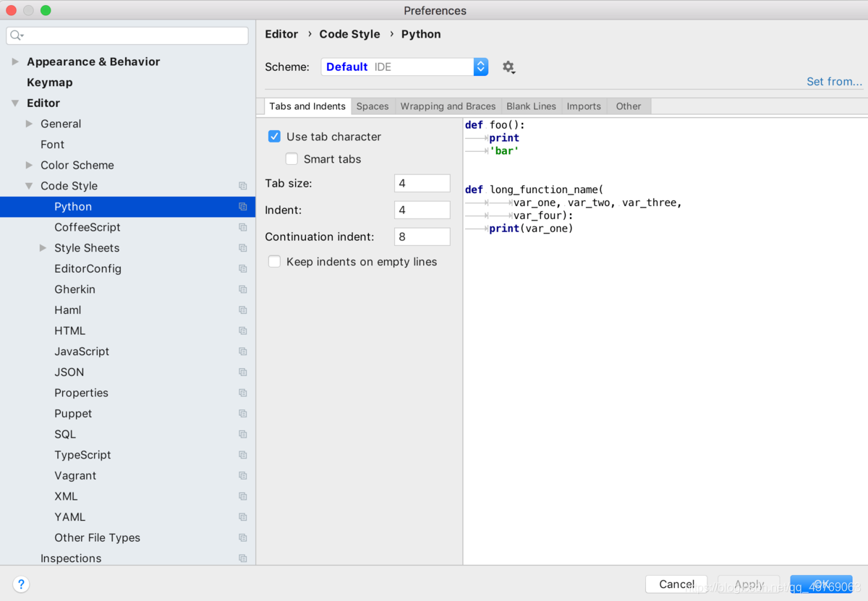This screenshot has height=601, width=868.
Task: Click copy icon beside XML
Action: point(243,497)
